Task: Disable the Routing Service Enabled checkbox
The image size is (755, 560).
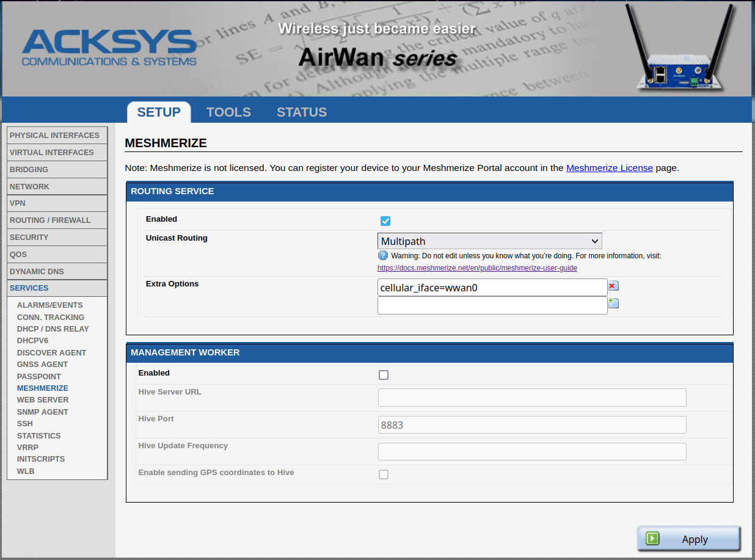Action: [x=385, y=221]
